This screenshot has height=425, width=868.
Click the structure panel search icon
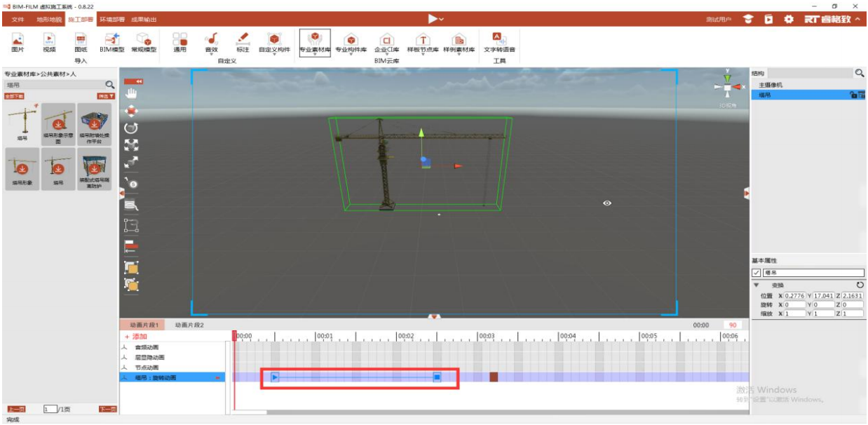[860, 73]
